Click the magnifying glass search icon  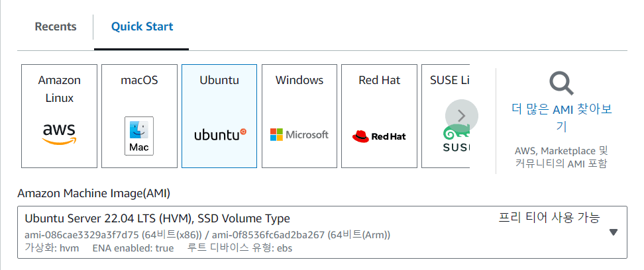click(x=561, y=83)
